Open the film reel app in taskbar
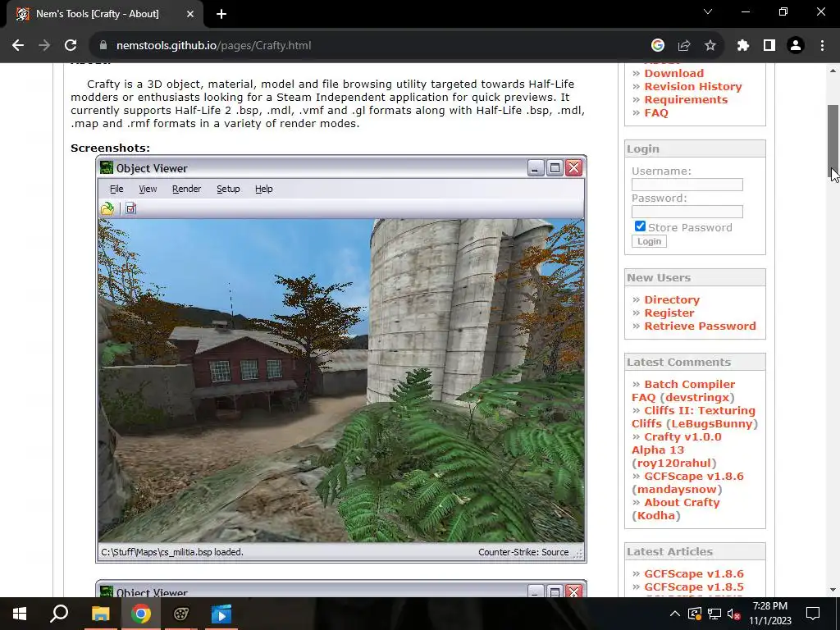The width and height of the screenshot is (840, 630). click(x=181, y=614)
